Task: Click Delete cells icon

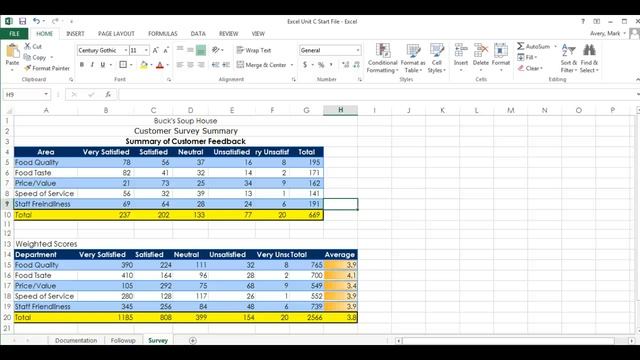Action: pyautogui.click(x=481, y=50)
